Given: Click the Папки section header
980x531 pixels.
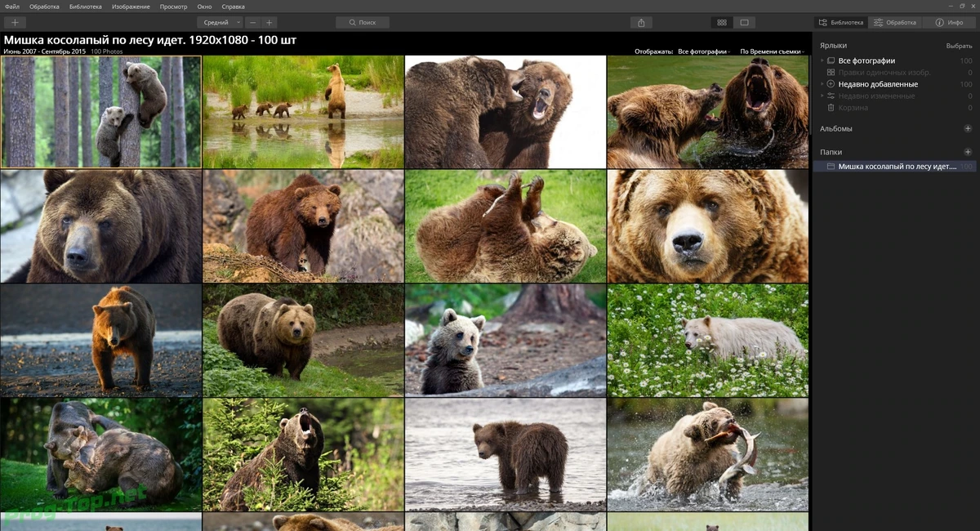Looking at the screenshot, I should 831,152.
